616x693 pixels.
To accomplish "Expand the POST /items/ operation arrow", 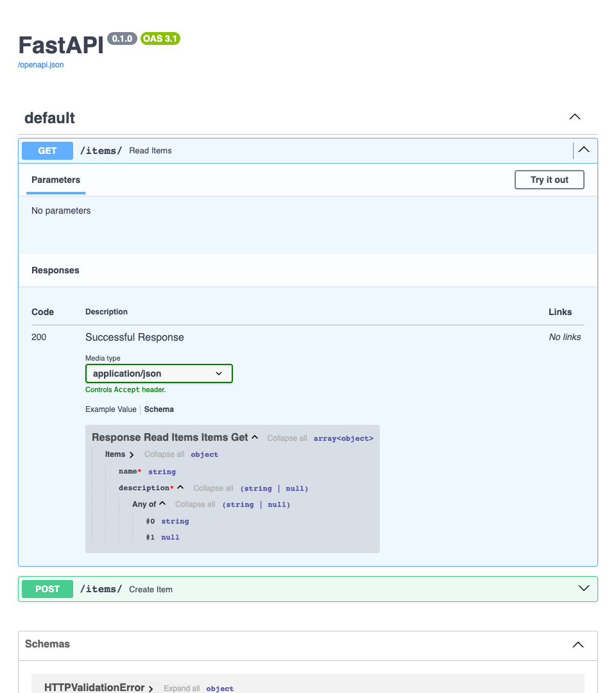I will [583, 588].
